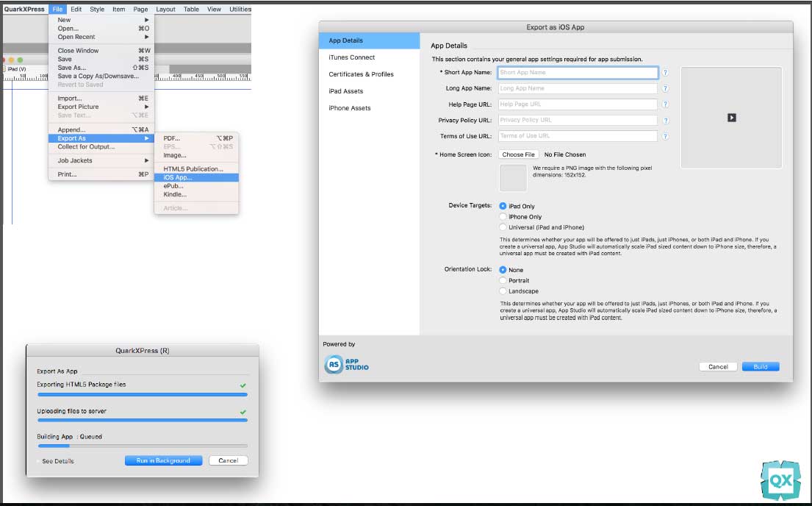
Task: Switch to the iPad Assets tab
Action: (x=369, y=91)
